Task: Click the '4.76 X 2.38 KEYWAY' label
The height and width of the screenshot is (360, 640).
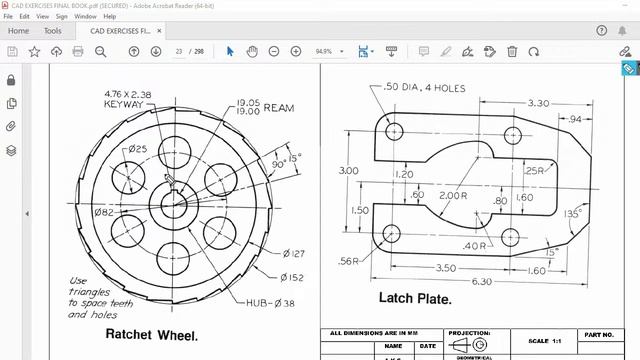Action: point(127,99)
